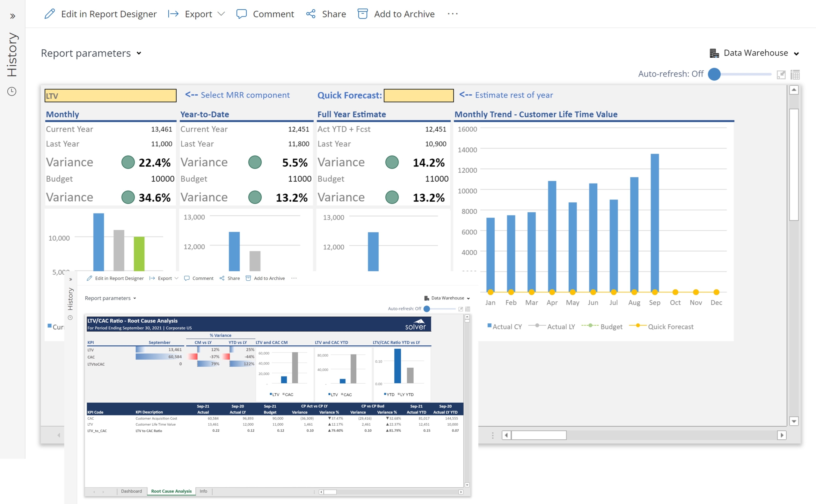This screenshot has height=504, width=816.
Task: Toggle Auto-refresh in the lower nested report
Action: [x=426, y=309]
